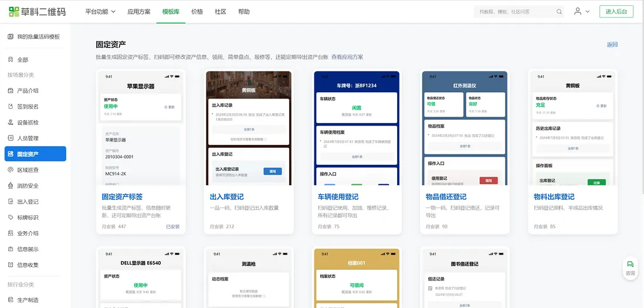Viewport: 644px width, 308px height.
Task: Open the 帮助 nav item
Action: pyautogui.click(x=244, y=12)
